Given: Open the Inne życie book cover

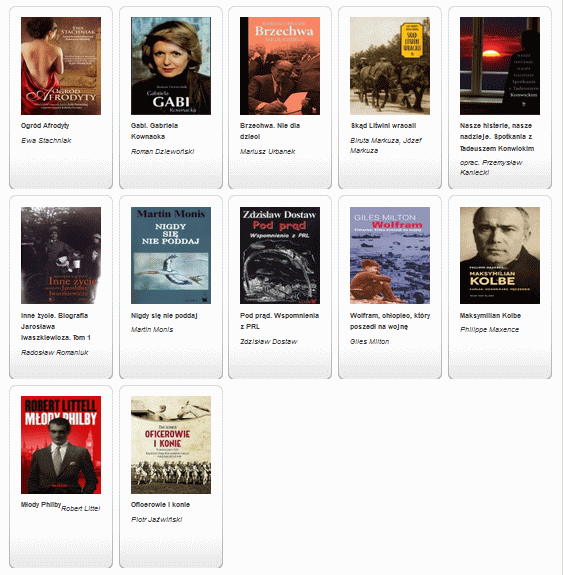Looking at the screenshot, I should [61, 255].
